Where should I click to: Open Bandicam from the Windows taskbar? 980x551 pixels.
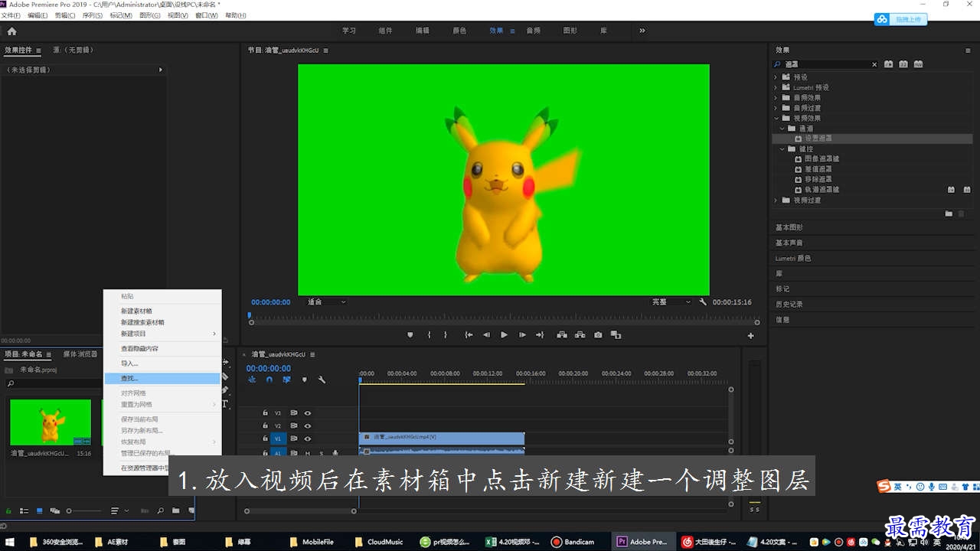click(574, 542)
